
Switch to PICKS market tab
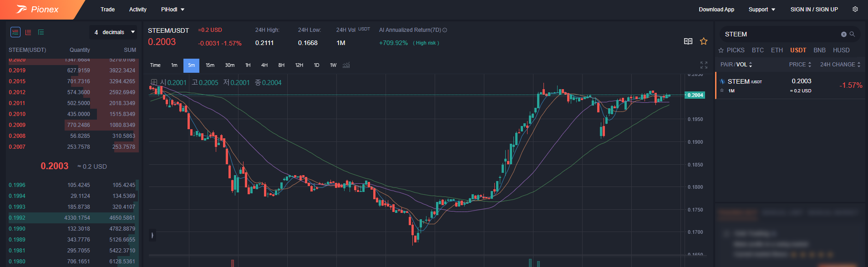point(731,50)
